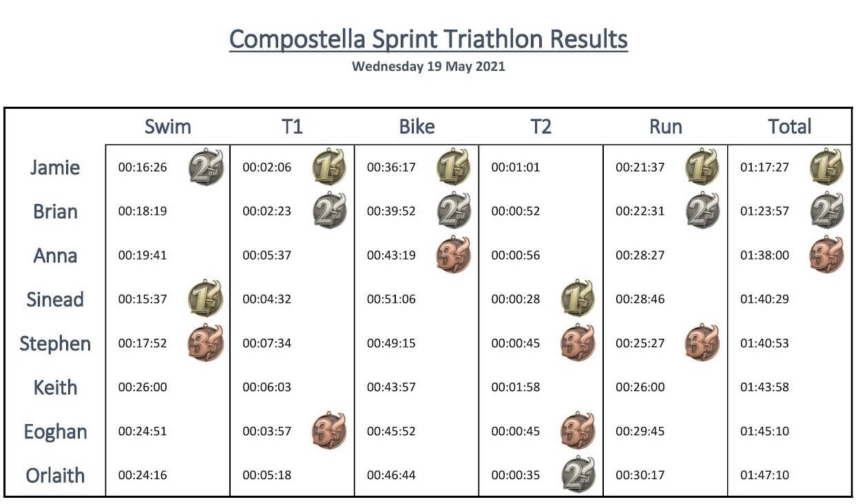Image resolution: width=860 pixels, height=504 pixels.
Task: Click the Swim column header
Action: point(168,127)
